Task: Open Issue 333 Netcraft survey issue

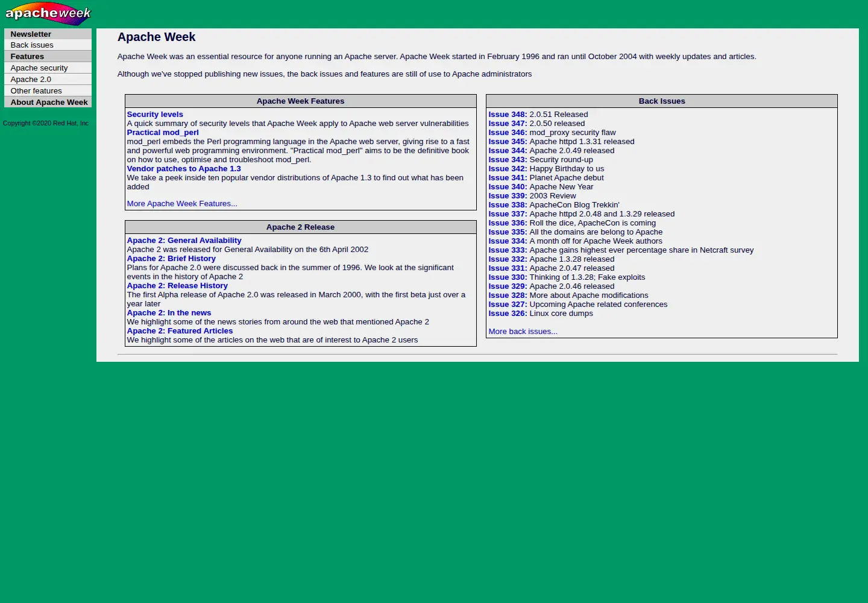Action: (x=508, y=250)
